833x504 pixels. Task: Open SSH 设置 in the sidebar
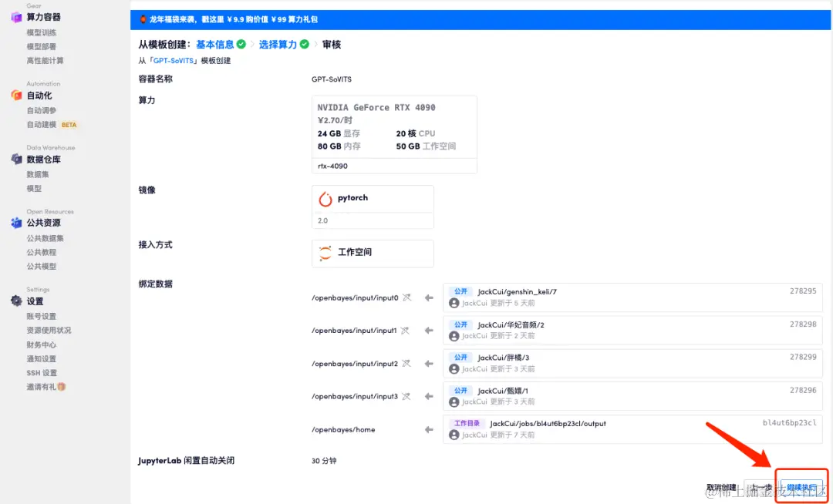(x=42, y=373)
